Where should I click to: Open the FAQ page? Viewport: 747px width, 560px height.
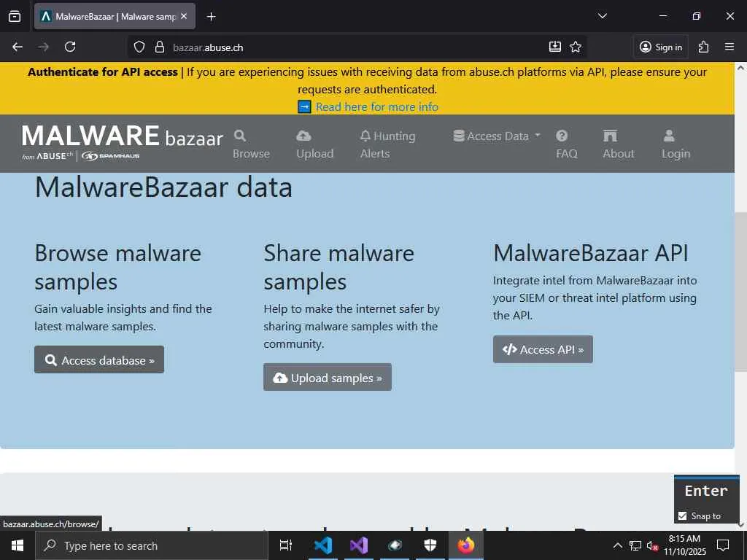point(566,145)
